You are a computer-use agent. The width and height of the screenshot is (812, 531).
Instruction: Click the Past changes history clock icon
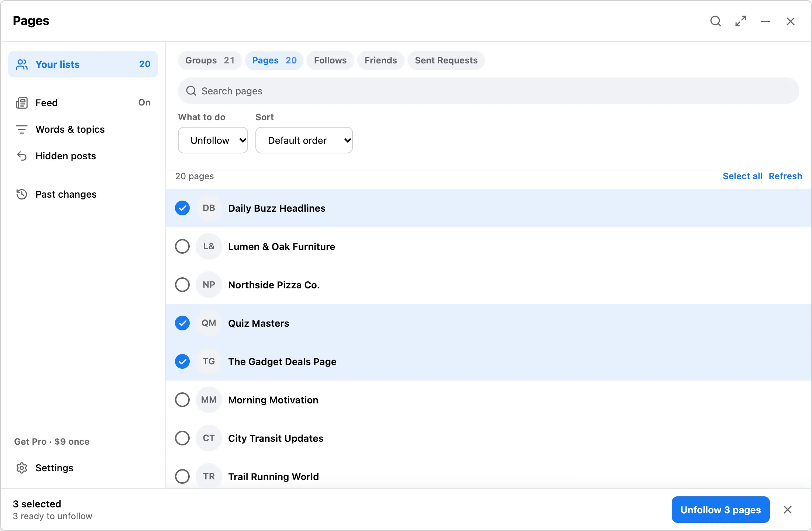pos(22,194)
